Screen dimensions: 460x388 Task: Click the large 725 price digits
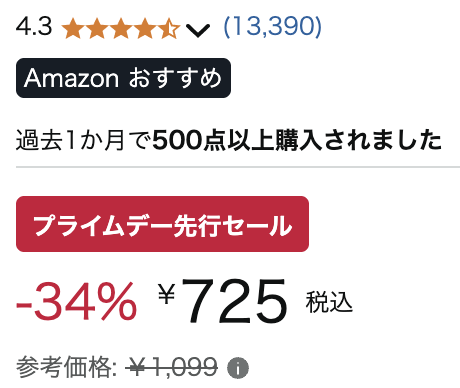(x=235, y=301)
